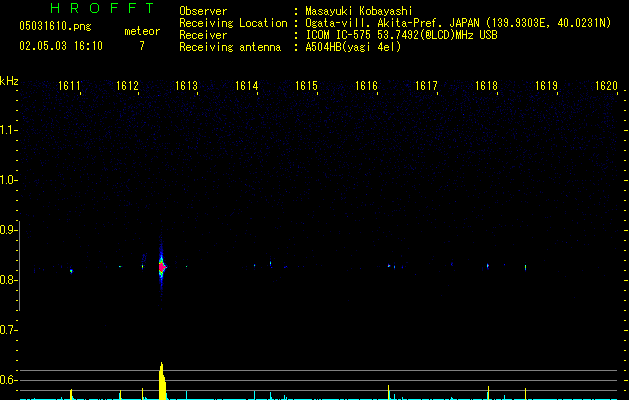Viewport: 629px width, 400px height.
Task: Click the date stamp 02.05.03 16:10
Action: (x=61, y=46)
